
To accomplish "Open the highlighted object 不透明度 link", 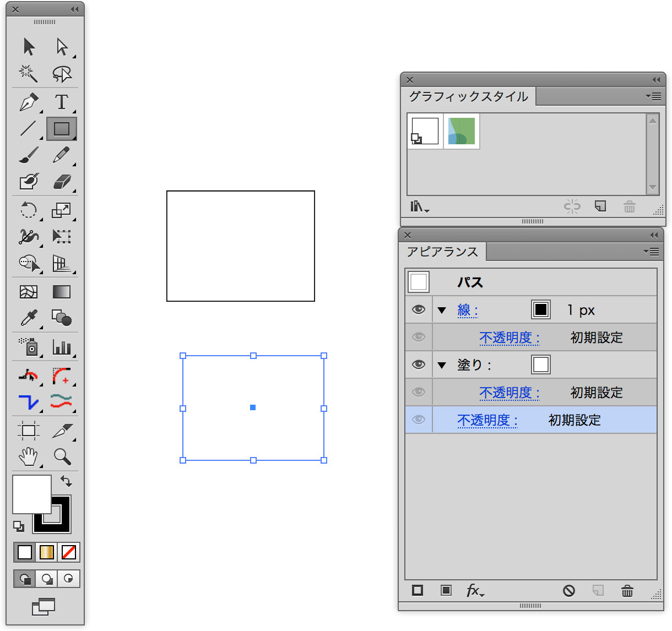I will (x=487, y=420).
